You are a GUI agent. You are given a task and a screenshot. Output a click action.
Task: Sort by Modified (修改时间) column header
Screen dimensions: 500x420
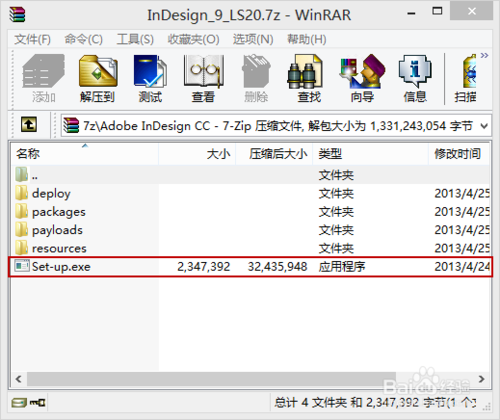point(459,154)
